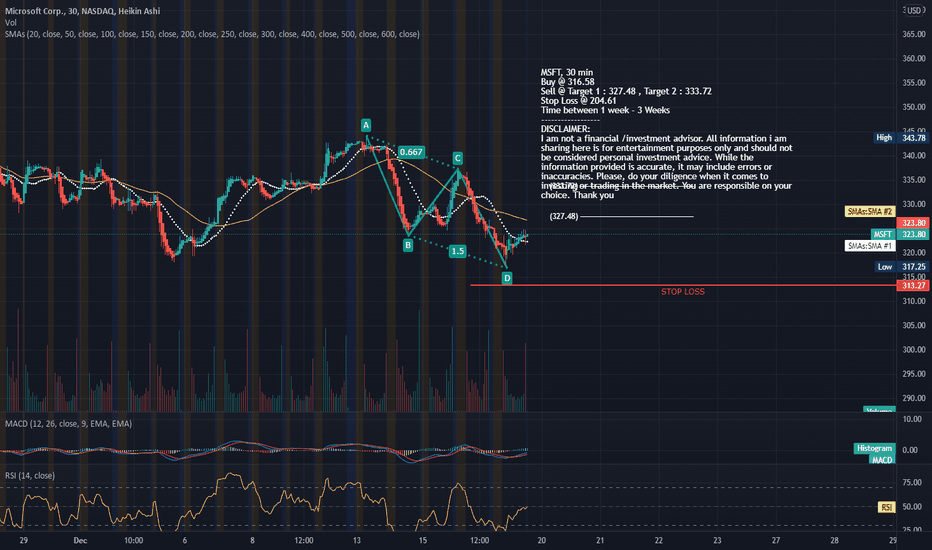This screenshot has width=932, height=550.
Task: Click the Dec date on the time axis
Action: 80,540
